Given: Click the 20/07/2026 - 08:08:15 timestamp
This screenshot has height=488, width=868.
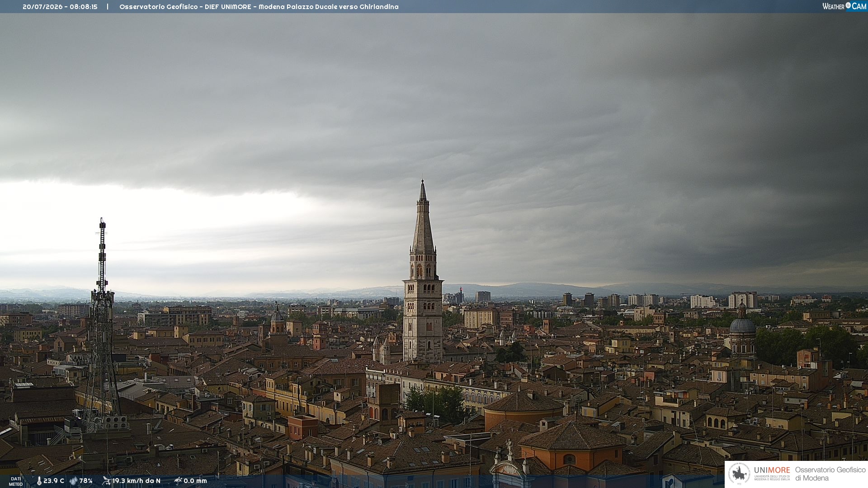Looking at the screenshot, I should (x=60, y=7).
